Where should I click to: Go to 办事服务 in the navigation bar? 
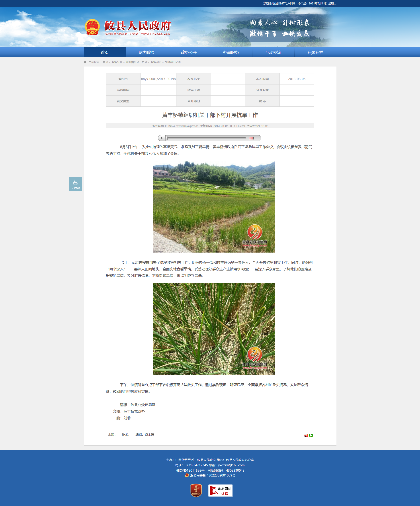(231, 52)
